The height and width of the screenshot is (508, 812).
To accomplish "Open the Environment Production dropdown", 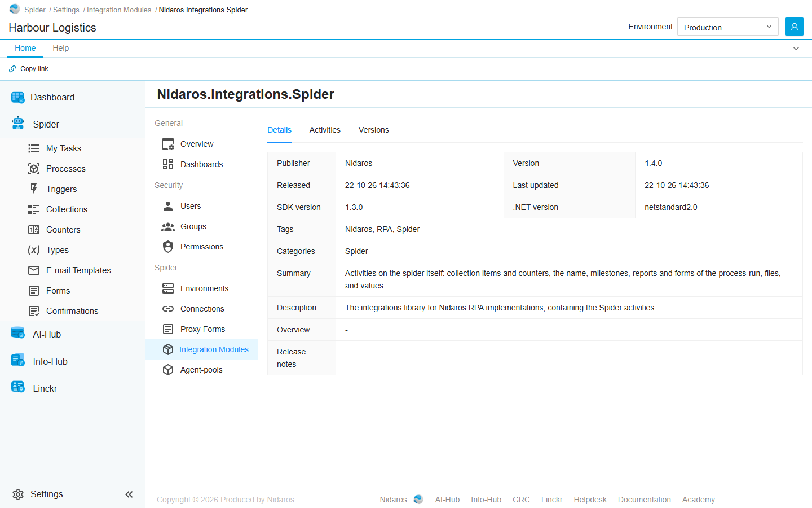I will click(727, 27).
